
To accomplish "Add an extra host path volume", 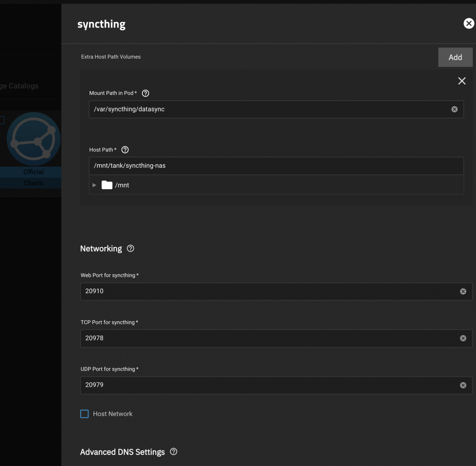I will point(455,57).
